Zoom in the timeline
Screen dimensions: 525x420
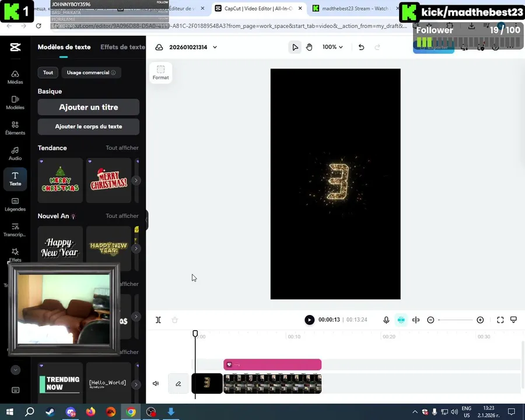coord(480,320)
